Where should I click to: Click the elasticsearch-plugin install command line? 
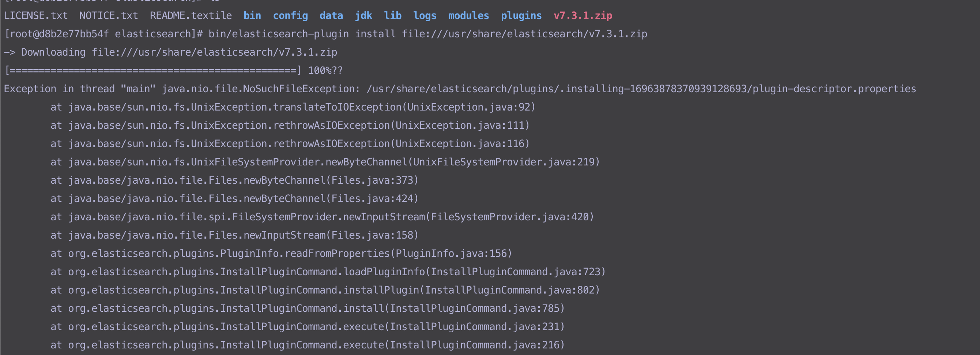(426, 34)
